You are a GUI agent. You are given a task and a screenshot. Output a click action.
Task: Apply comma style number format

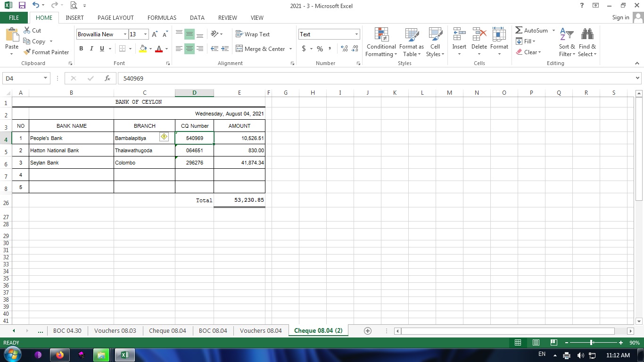tap(330, 49)
